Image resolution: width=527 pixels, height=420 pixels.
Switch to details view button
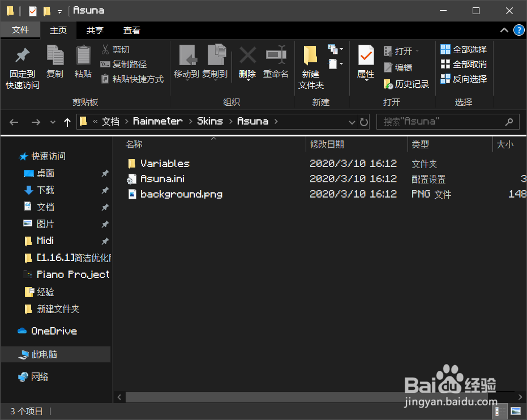500,412
